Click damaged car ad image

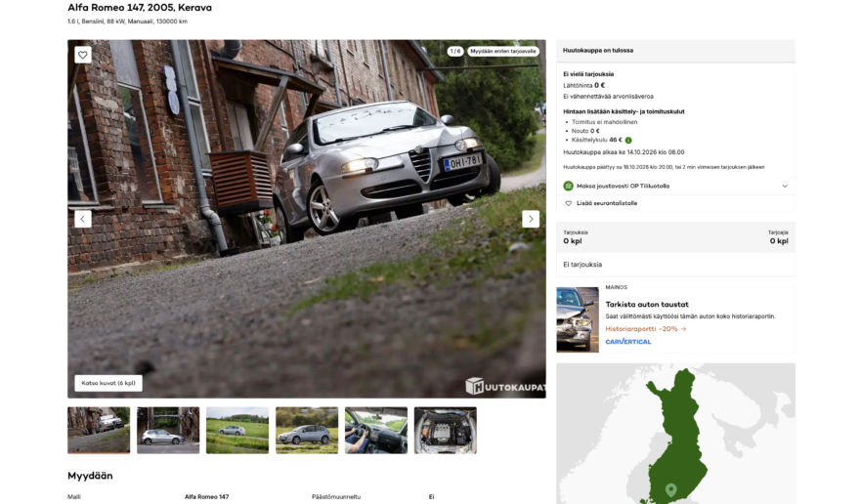pos(578,319)
